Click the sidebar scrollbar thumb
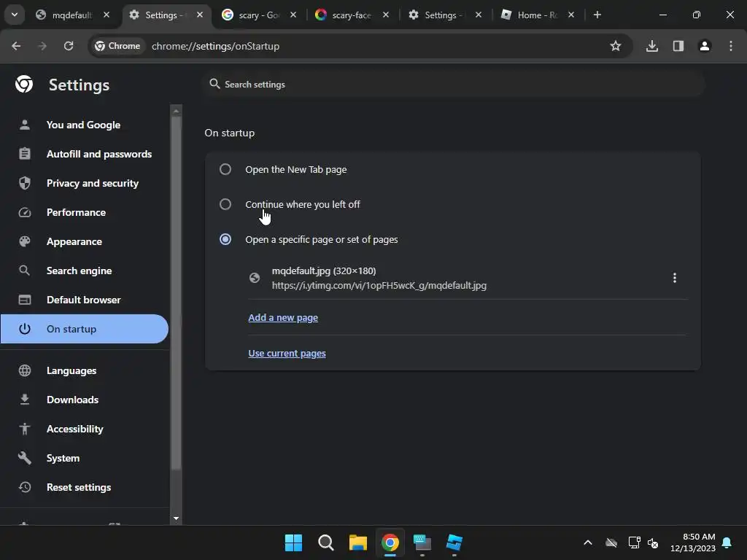The width and height of the screenshot is (747, 560). pyautogui.click(x=177, y=292)
